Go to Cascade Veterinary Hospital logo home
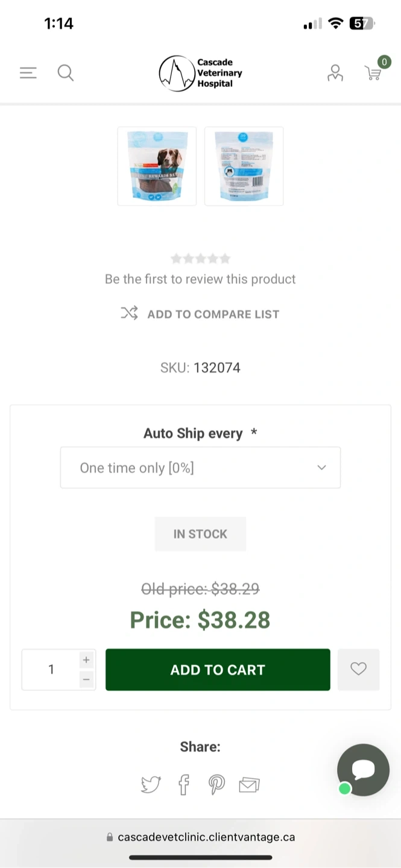 coord(200,73)
